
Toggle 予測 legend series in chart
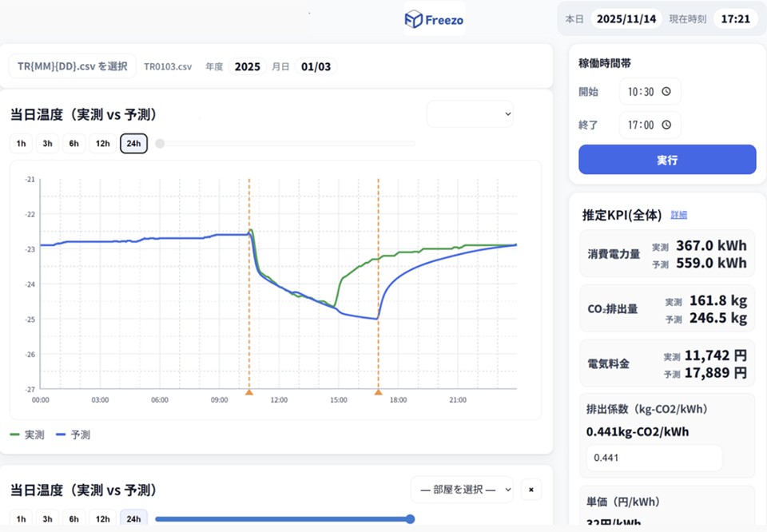click(73, 435)
